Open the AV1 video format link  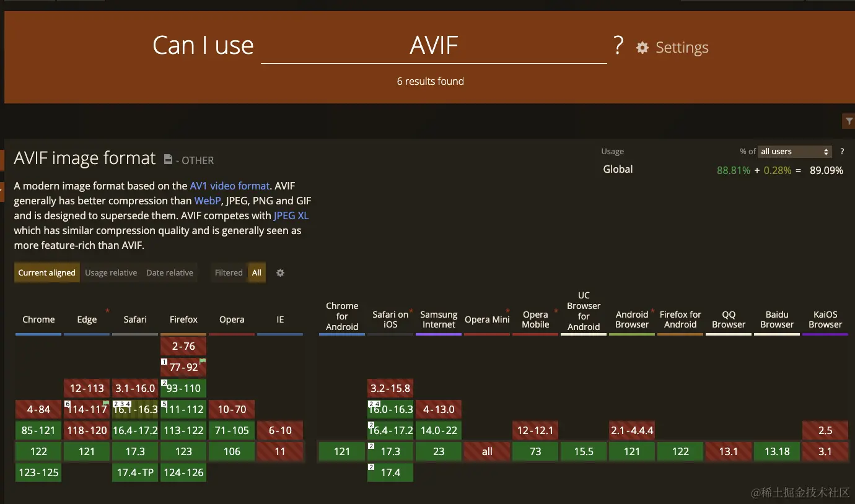tap(230, 186)
